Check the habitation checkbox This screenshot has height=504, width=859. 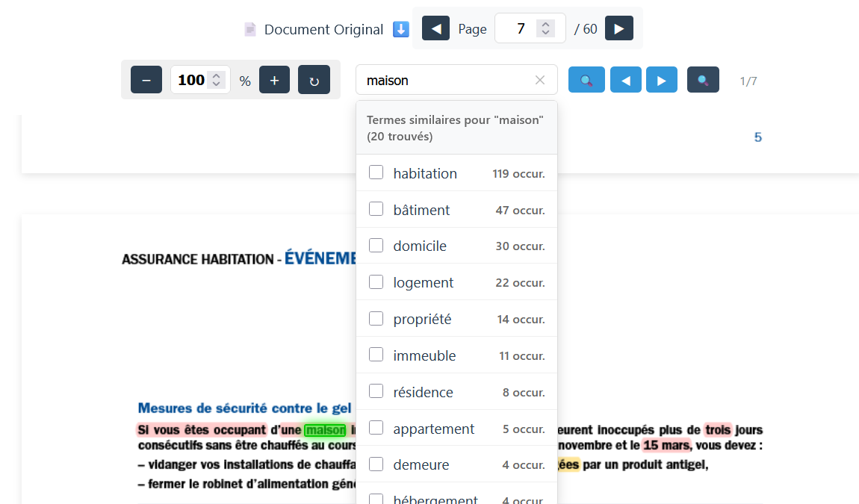(376, 172)
